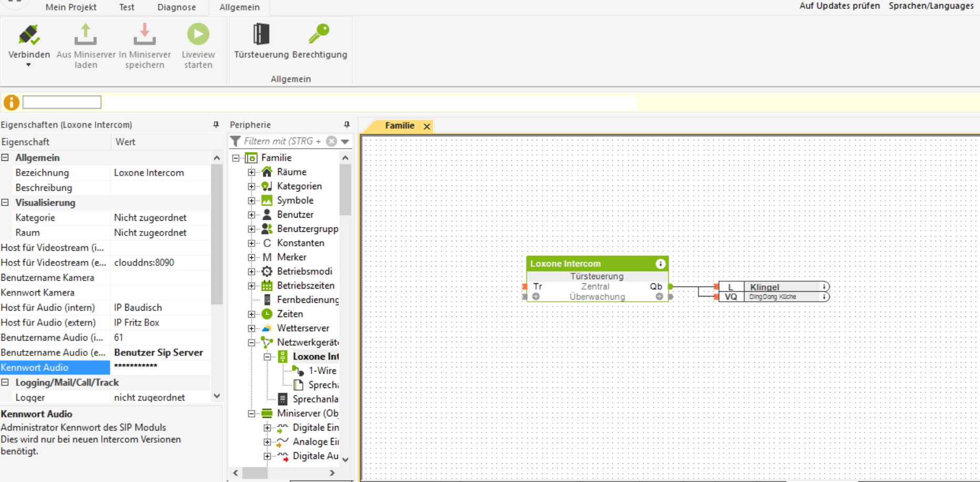
Task: Pin the Eigenschaften panel
Action: pos(215,125)
